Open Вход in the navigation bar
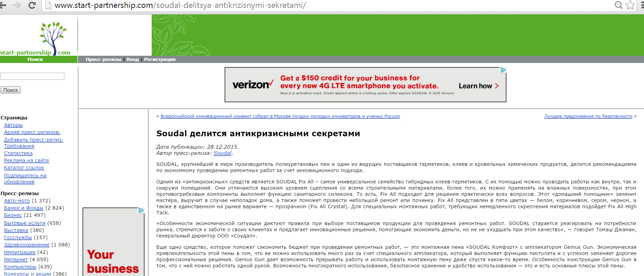 (132, 60)
